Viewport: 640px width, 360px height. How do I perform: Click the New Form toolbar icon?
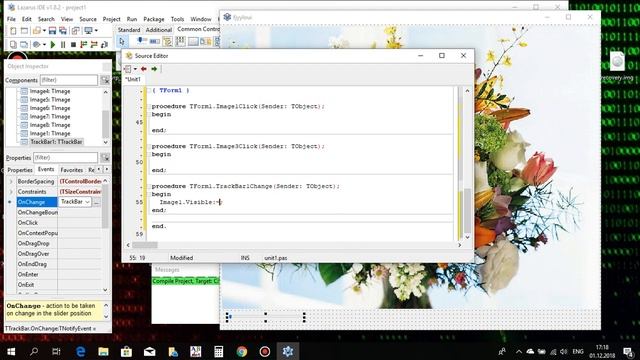click(x=24, y=31)
